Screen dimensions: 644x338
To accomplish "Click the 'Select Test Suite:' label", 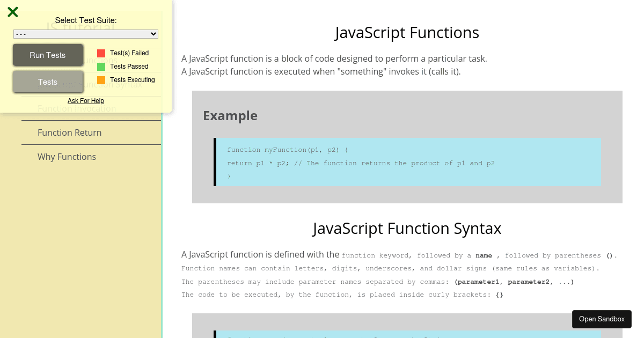I will coord(86,20).
